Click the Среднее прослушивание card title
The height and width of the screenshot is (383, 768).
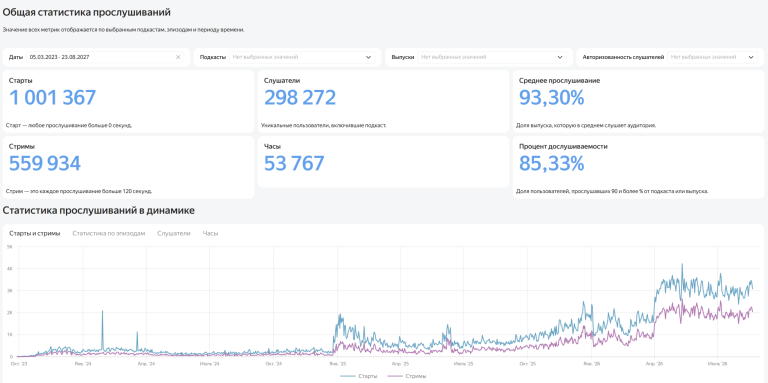pyautogui.click(x=559, y=80)
